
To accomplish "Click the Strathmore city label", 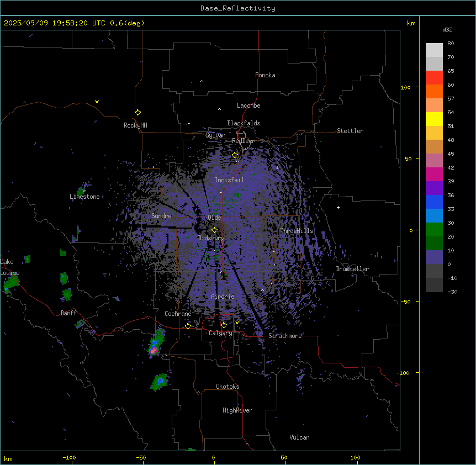I will click(x=285, y=336).
